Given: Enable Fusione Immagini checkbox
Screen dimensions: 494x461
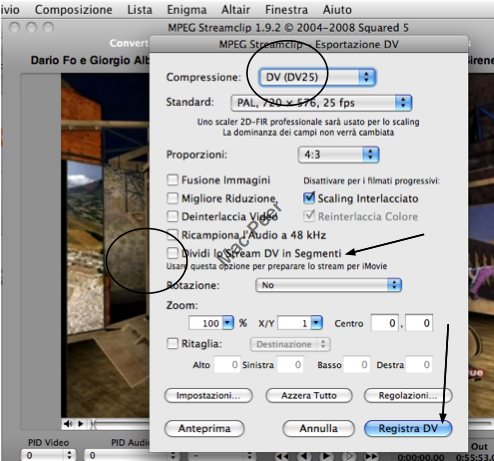Looking at the screenshot, I should 172,180.
